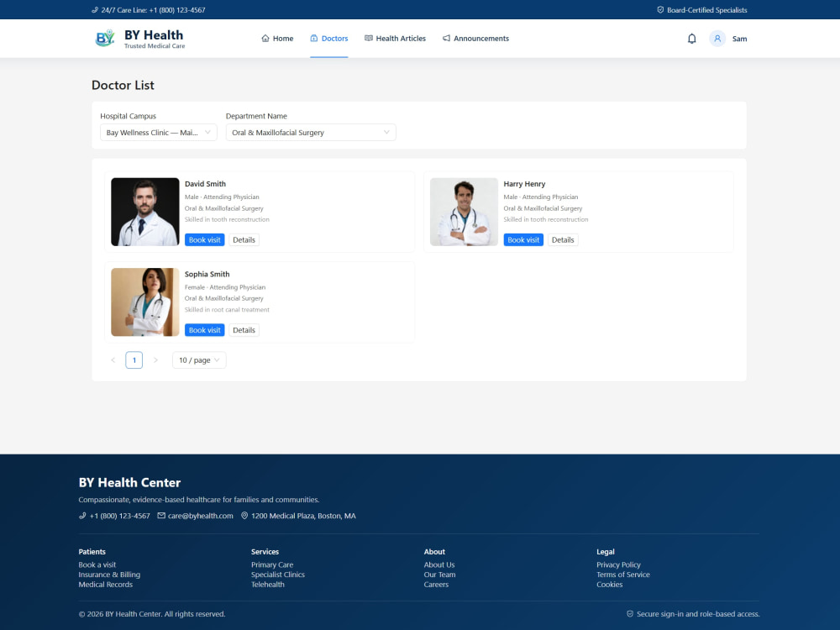
Task: Click the footer email envelope icon
Action: (x=161, y=516)
